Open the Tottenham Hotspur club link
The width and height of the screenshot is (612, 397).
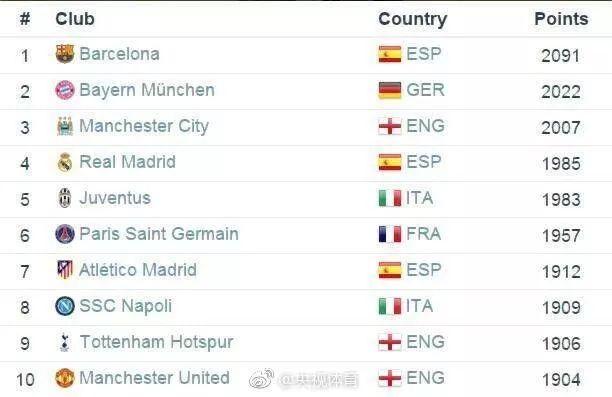[x=157, y=342]
